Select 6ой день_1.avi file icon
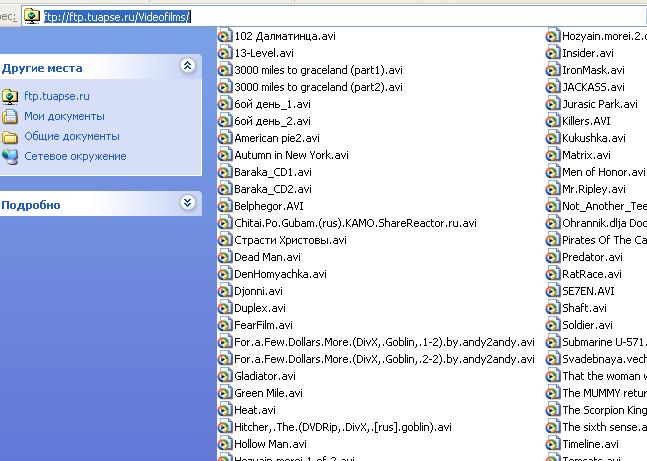 pyautogui.click(x=224, y=104)
